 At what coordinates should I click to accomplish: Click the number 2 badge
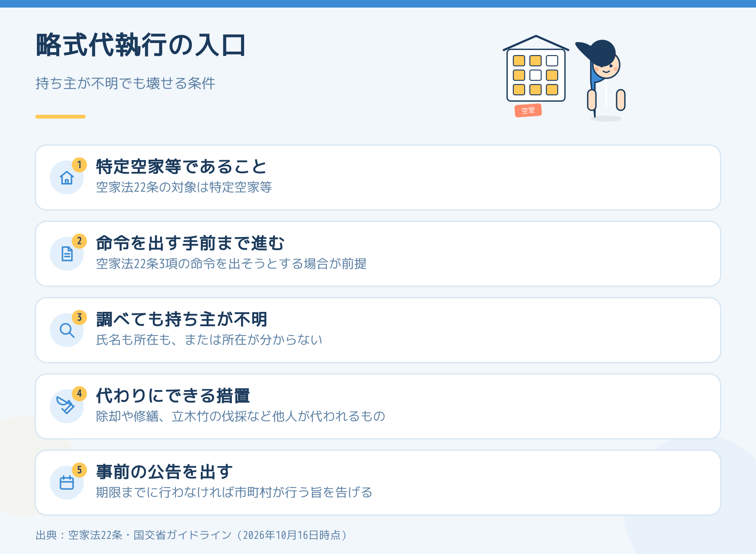click(x=79, y=241)
